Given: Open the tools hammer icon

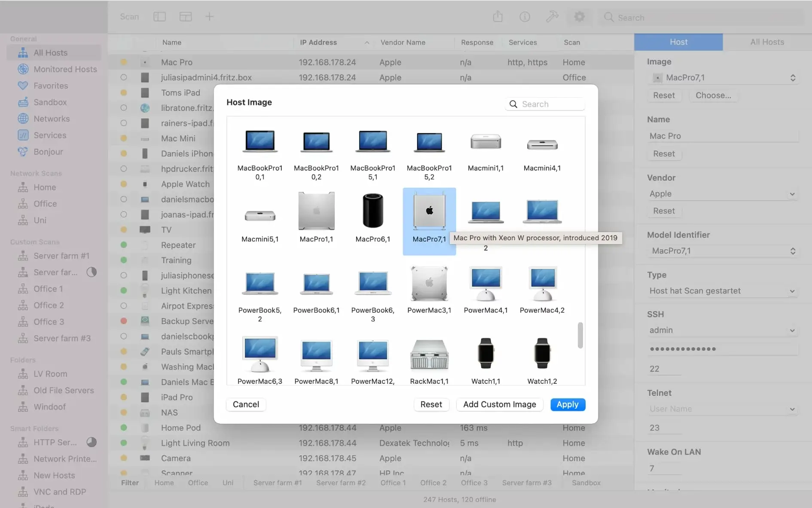Looking at the screenshot, I should click(552, 17).
